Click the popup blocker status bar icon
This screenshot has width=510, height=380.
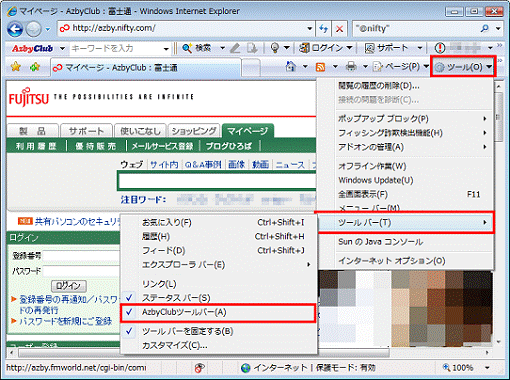(199, 368)
